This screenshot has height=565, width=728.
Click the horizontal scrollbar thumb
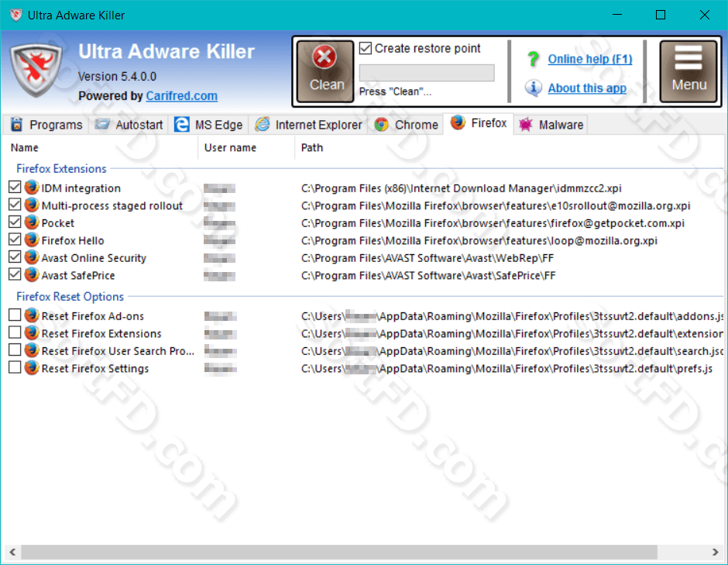(339, 552)
